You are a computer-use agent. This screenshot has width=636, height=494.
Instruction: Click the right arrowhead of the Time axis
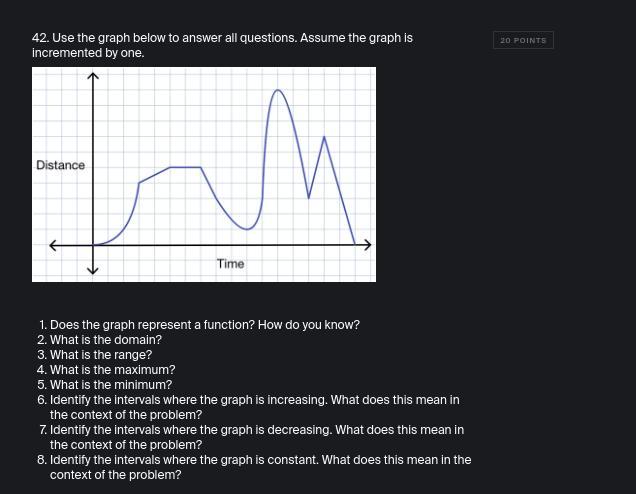[x=367, y=245]
